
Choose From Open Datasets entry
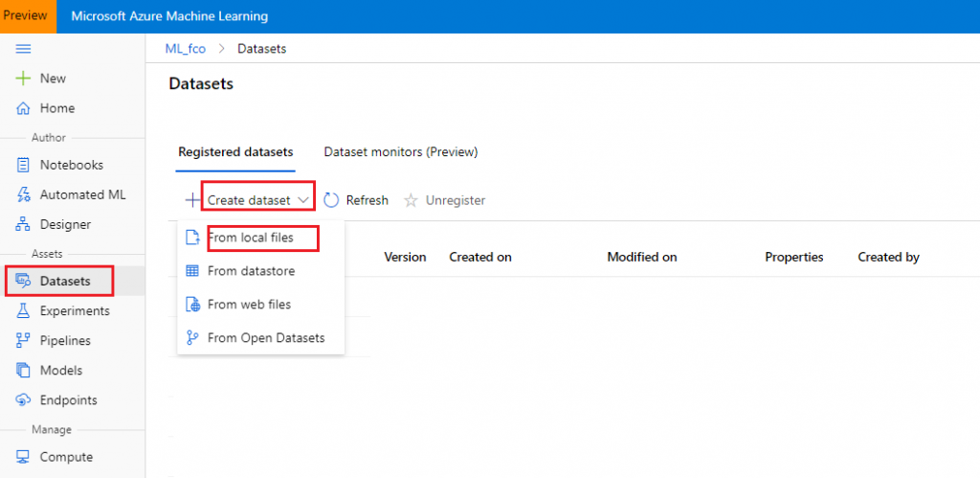265,337
